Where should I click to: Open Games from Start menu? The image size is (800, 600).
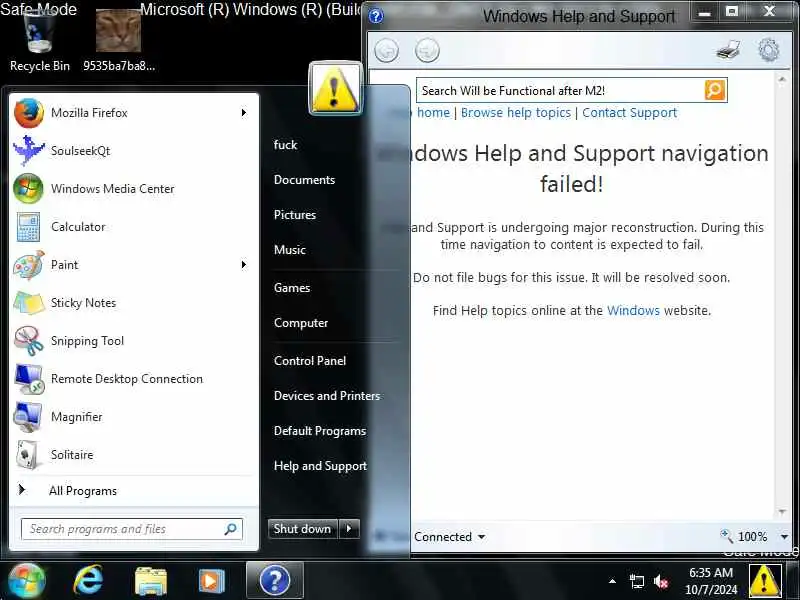[292, 288]
